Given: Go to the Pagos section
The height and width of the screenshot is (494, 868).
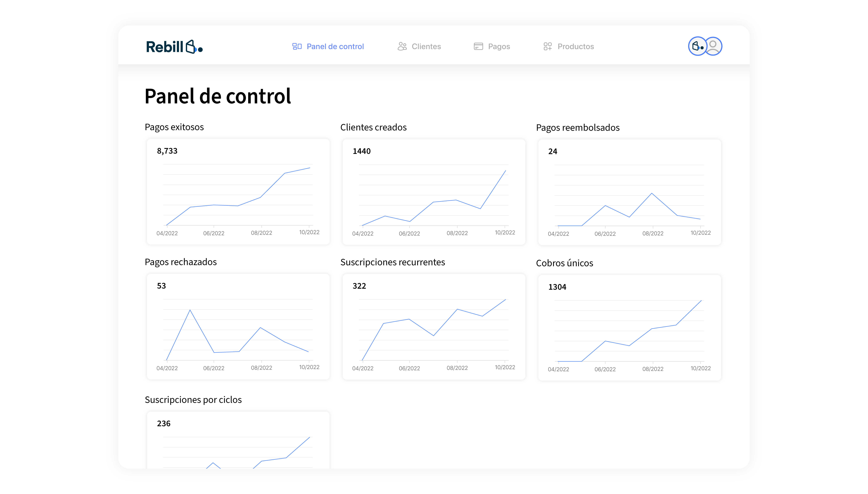Looking at the screenshot, I should (499, 46).
